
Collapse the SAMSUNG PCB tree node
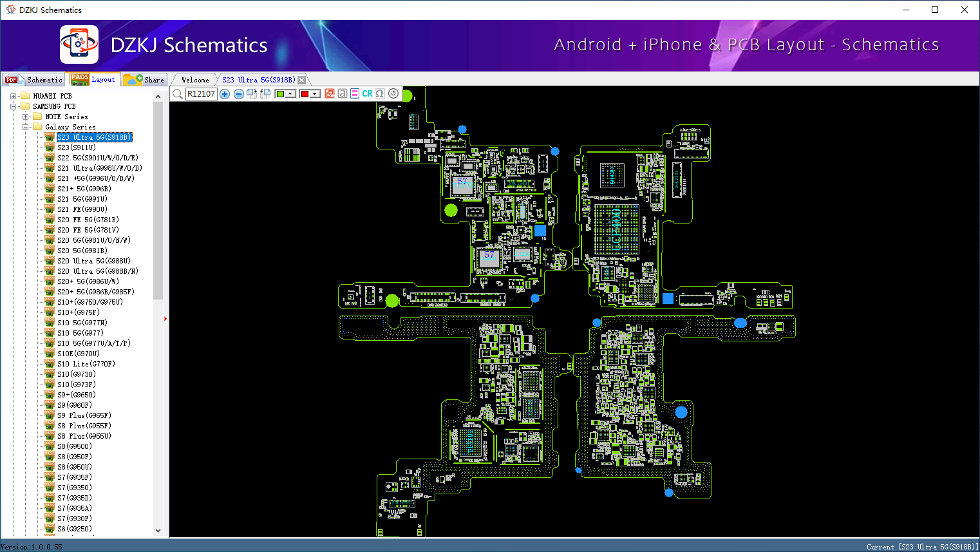click(x=13, y=106)
